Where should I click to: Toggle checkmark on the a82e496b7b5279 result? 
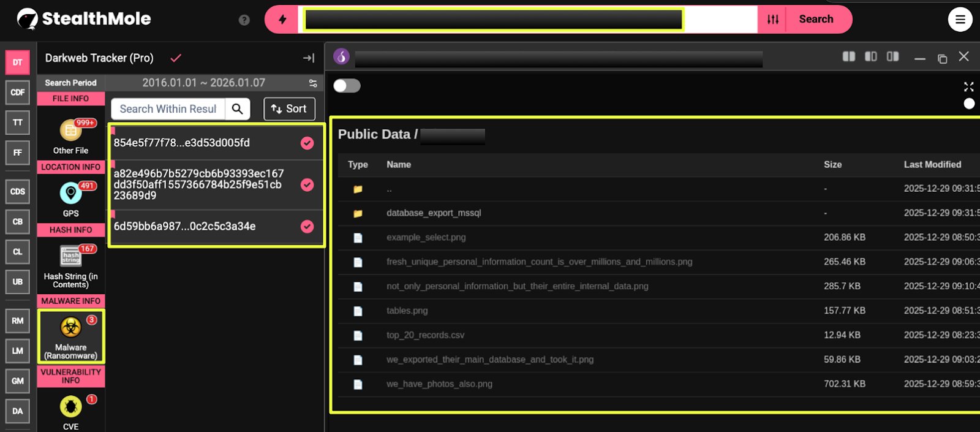[x=307, y=184]
